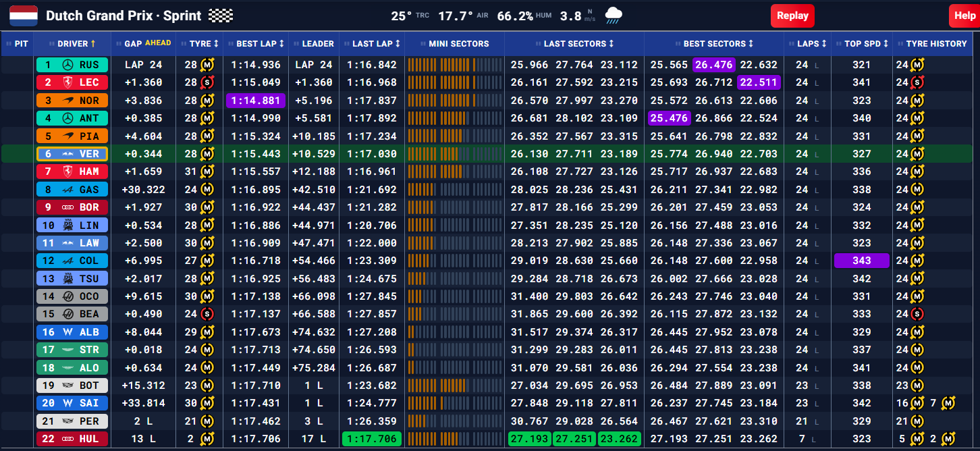Select the HAM driver badge
980x451 pixels.
click(72, 171)
